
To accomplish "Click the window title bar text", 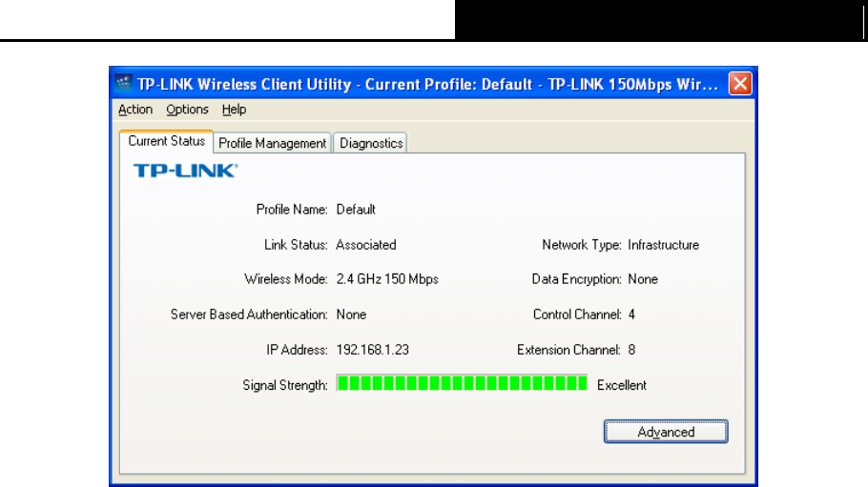I will pos(427,84).
